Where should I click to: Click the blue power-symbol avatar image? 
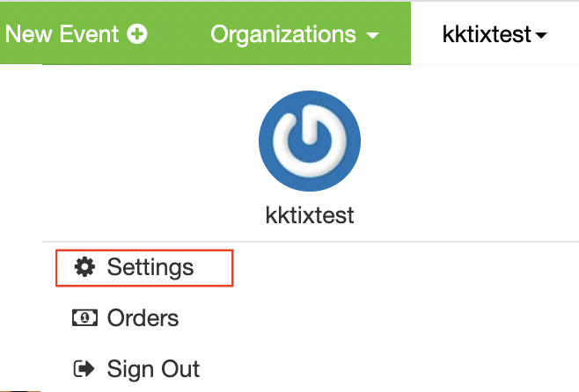click(310, 141)
